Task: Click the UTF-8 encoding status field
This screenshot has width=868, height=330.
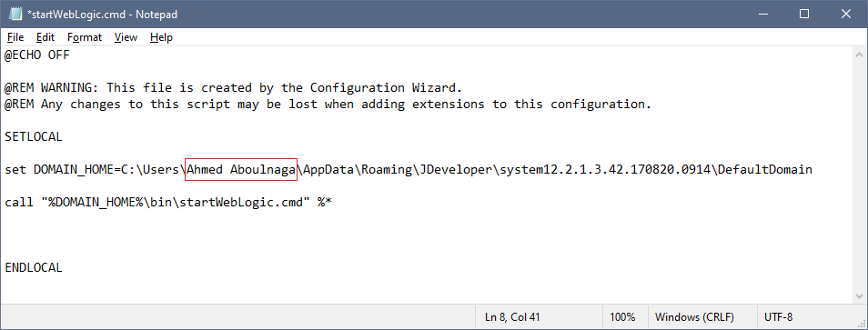Action: click(x=778, y=317)
